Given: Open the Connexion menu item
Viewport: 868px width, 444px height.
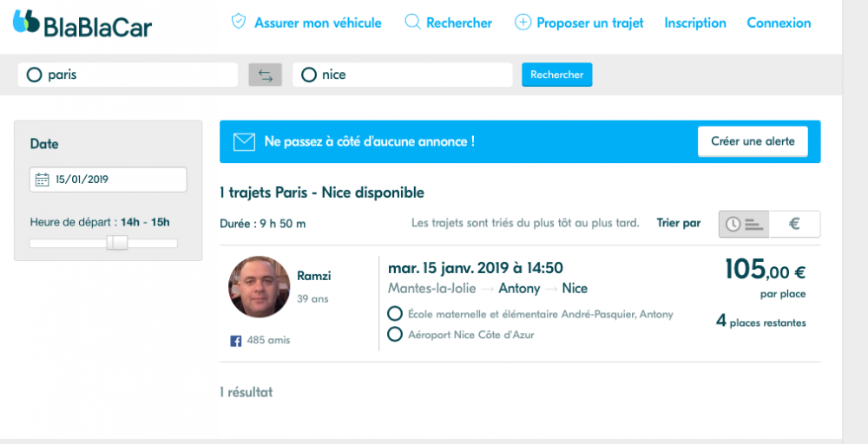Looking at the screenshot, I should tap(779, 23).
